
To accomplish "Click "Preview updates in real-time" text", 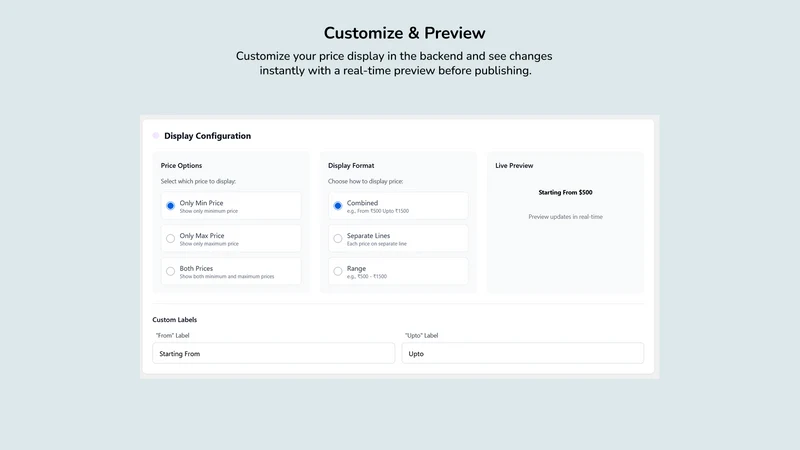I will tap(565, 217).
